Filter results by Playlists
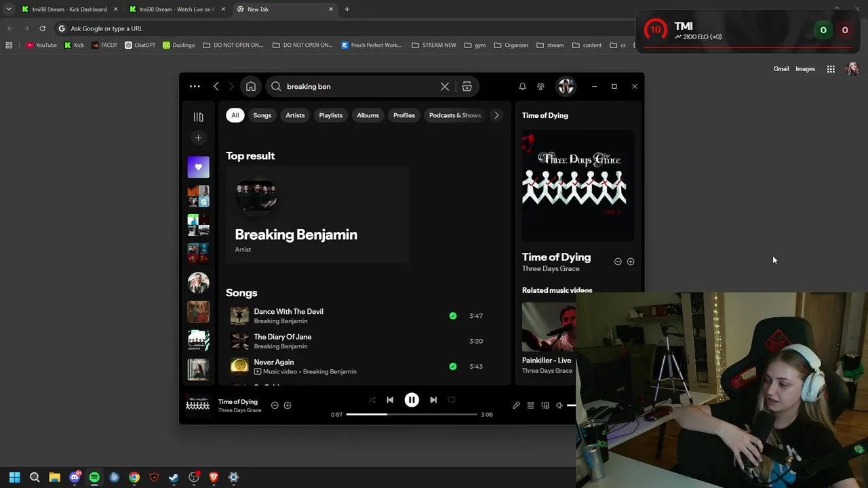Image resolution: width=868 pixels, height=488 pixels. tap(331, 115)
